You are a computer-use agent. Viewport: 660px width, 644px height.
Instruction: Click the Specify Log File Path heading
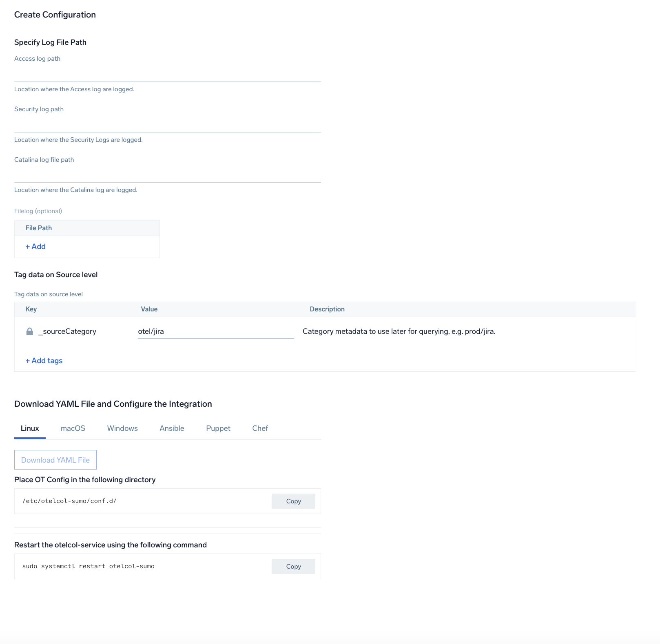[x=50, y=42]
